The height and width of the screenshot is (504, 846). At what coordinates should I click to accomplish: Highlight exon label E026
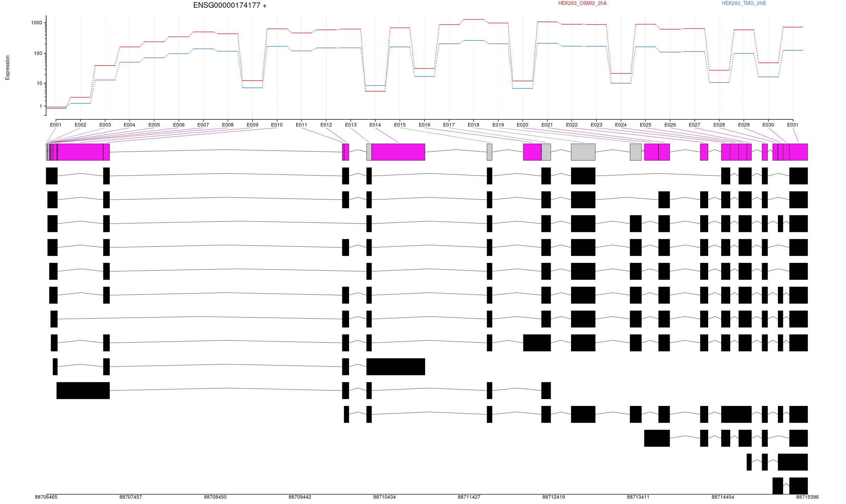(x=670, y=125)
